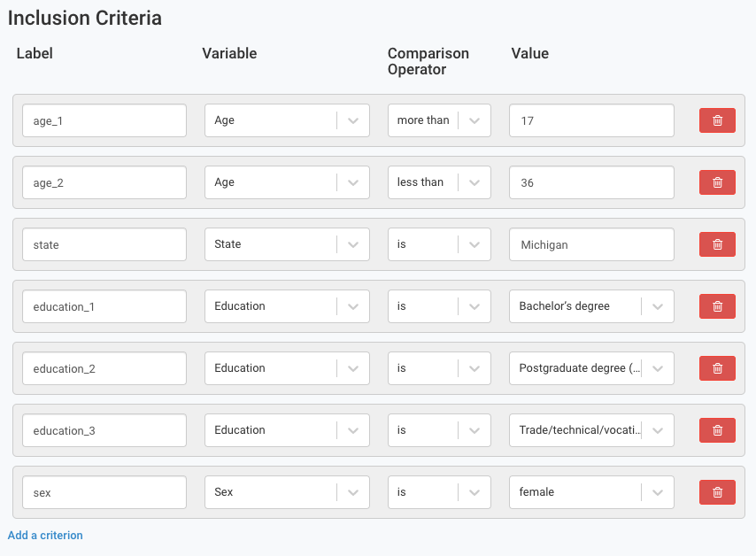Click trash icon for state criterion
756x556 pixels.
(x=717, y=244)
